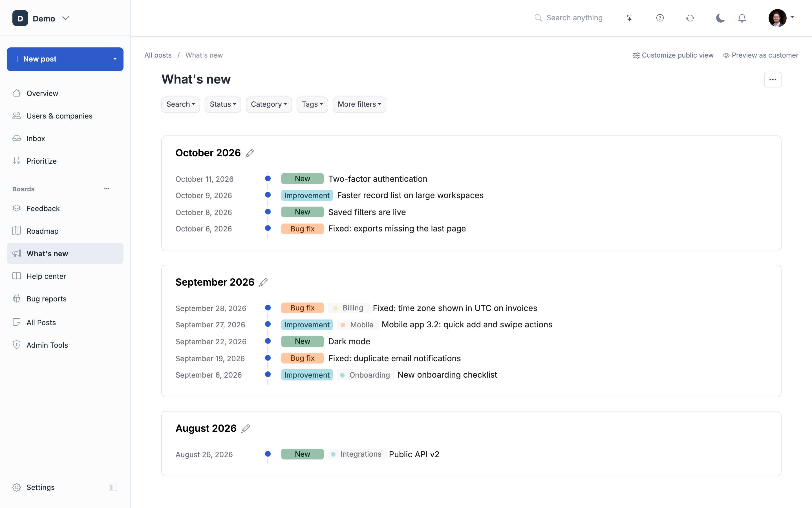Image resolution: width=812 pixels, height=508 pixels.
Task: Open Bug reports board
Action: pos(65,299)
